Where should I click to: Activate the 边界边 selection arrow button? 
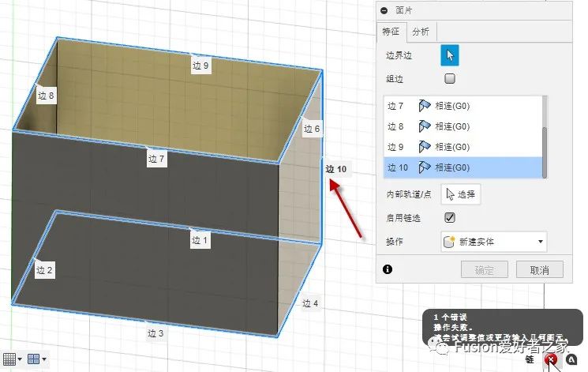click(x=449, y=55)
